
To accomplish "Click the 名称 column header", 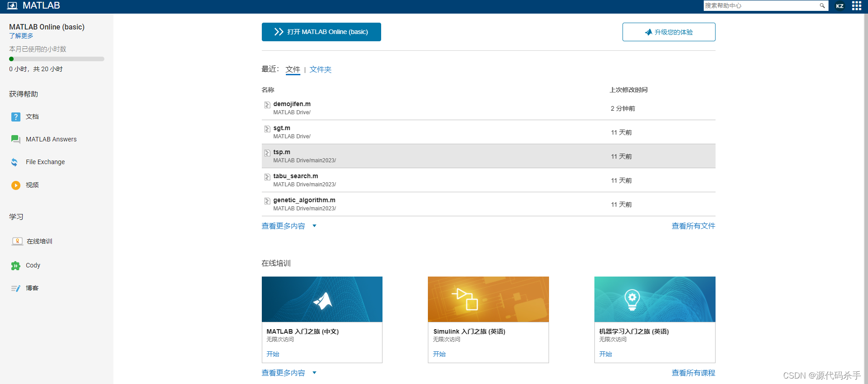I will tap(268, 90).
